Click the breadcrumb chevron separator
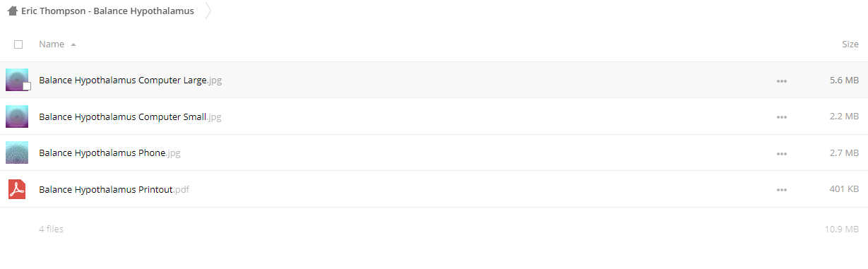Image resolution: width=868 pixels, height=269 pixels. (x=208, y=11)
